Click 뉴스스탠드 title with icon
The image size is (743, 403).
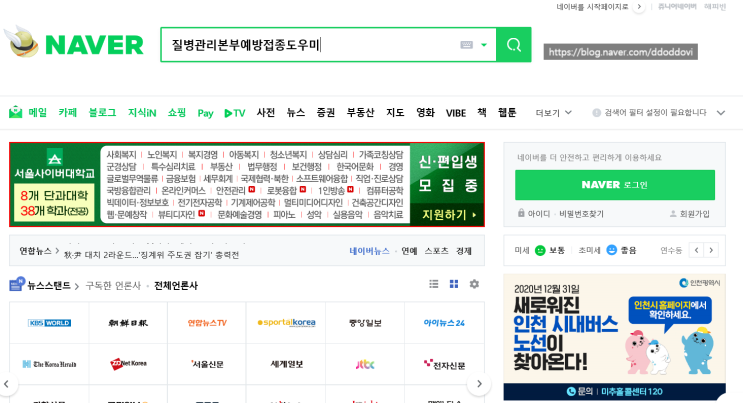pyautogui.click(x=44, y=284)
